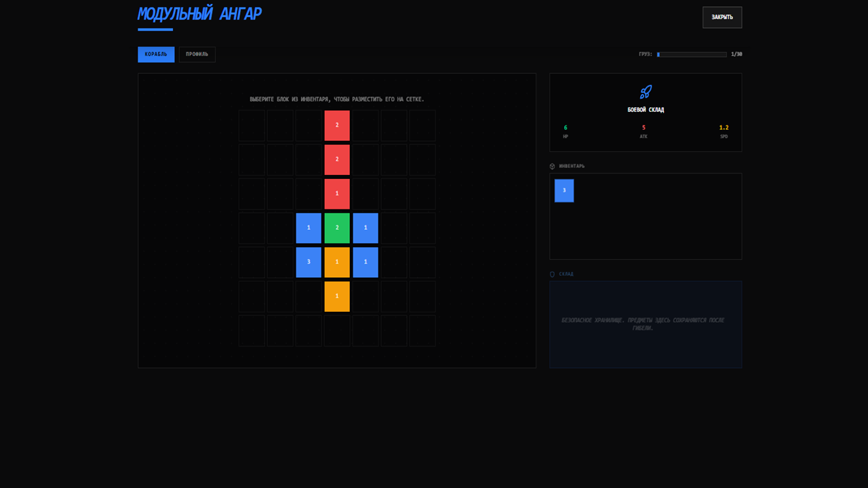The height and width of the screenshot is (488, 868).
Task: Select the red block 2 in the second grid row
Action: tap(337, 160)
